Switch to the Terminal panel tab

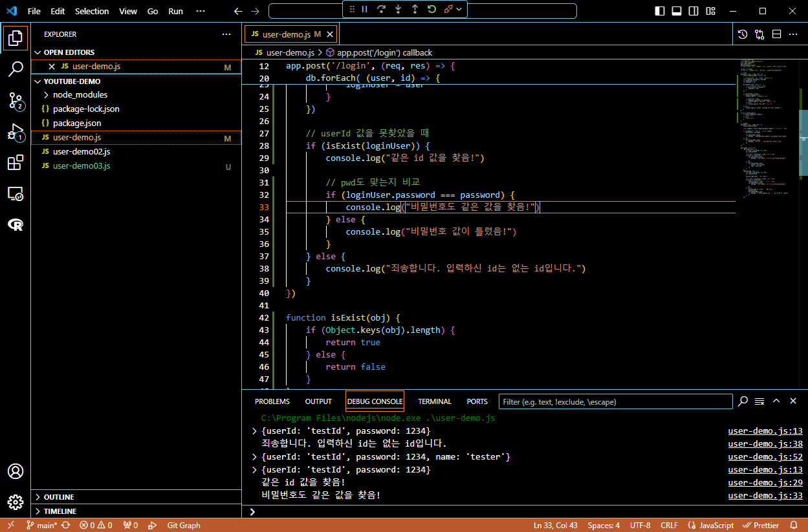click(435, 401)
